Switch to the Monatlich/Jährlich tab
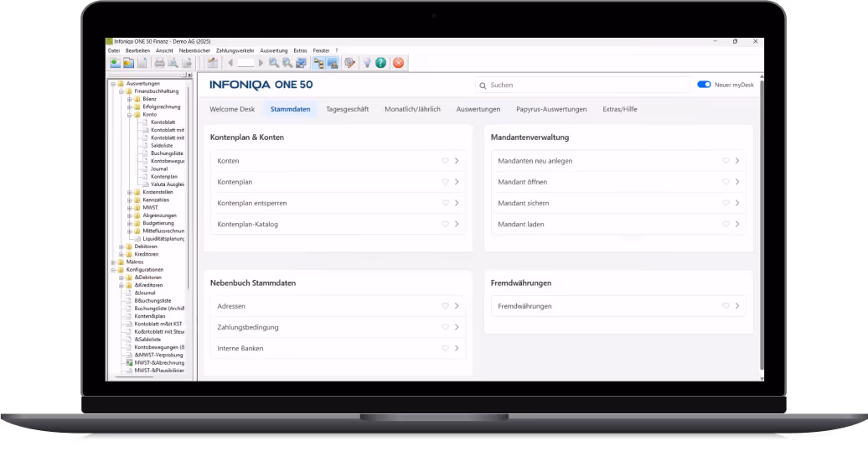Screen dimensions: 868x457 point(412,109)
